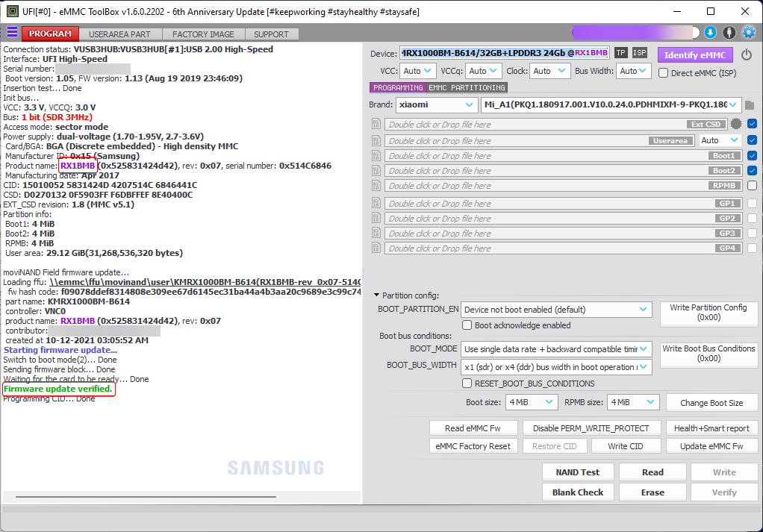
Task: Click the purple progress bar
Action: pos(635,33)
